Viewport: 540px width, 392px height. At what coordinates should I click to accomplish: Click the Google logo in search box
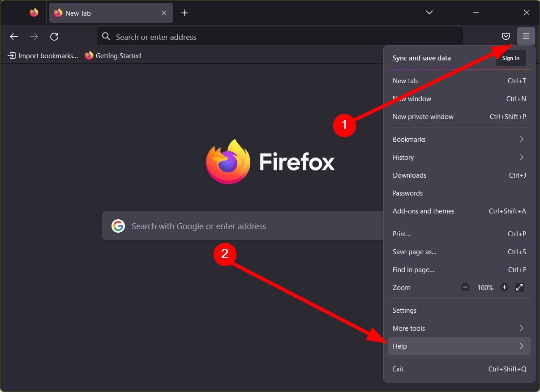tap(118, 226)
